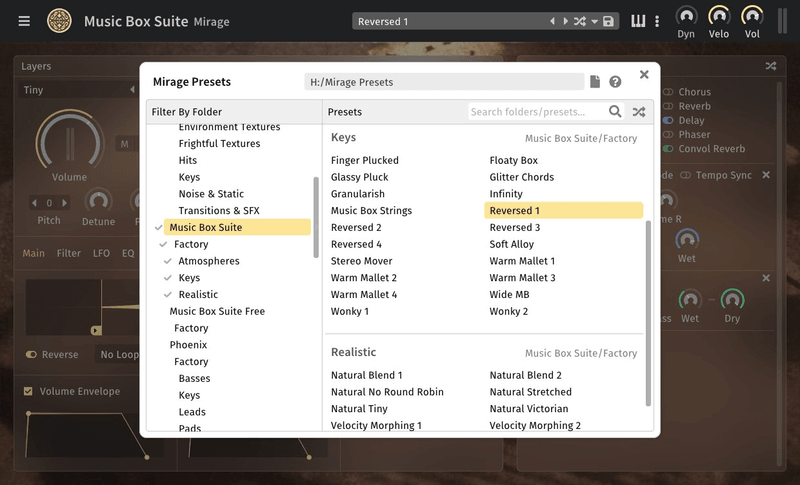Click the help question mark icon
The height and width of the screenshot is (485, 800).
click(x=615, y=82)
